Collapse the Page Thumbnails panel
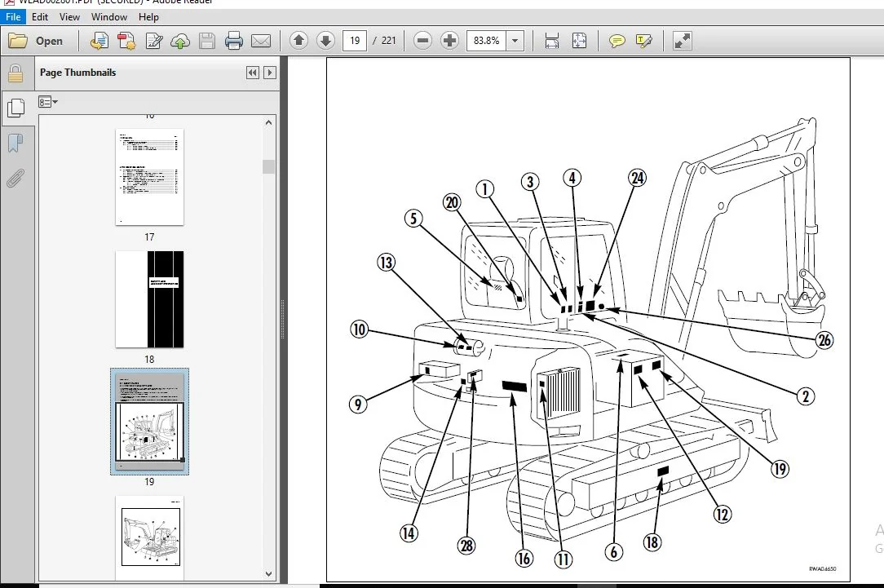The width and height of the screenshot is (884, 588). coord(253,72)
